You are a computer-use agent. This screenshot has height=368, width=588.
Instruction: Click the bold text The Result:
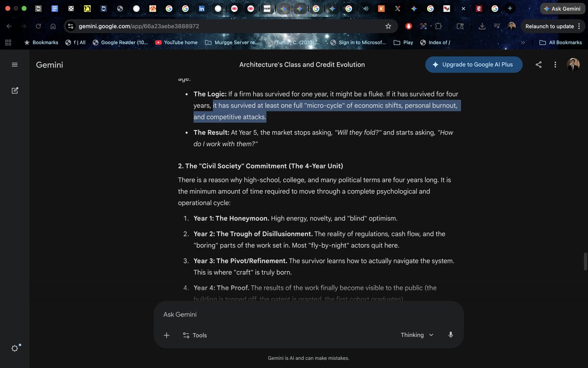(212, 132)
